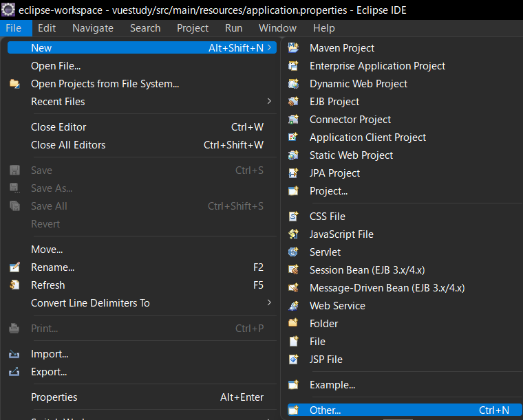This screenshot has height=420, width=523.
Task: Click the Project... wizard icon
Action: click(293, 191)
